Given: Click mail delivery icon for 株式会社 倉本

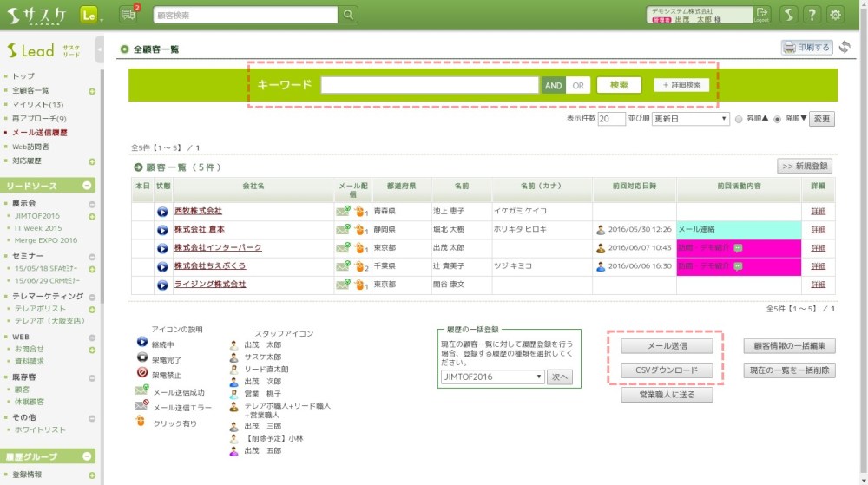Looking at the screenshot, I should pos(343,230).
